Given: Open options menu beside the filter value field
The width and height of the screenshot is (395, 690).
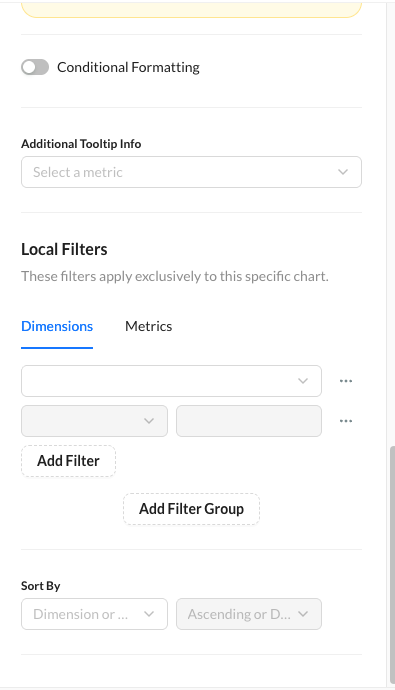Looking at the screenshot, I should 346,421.
